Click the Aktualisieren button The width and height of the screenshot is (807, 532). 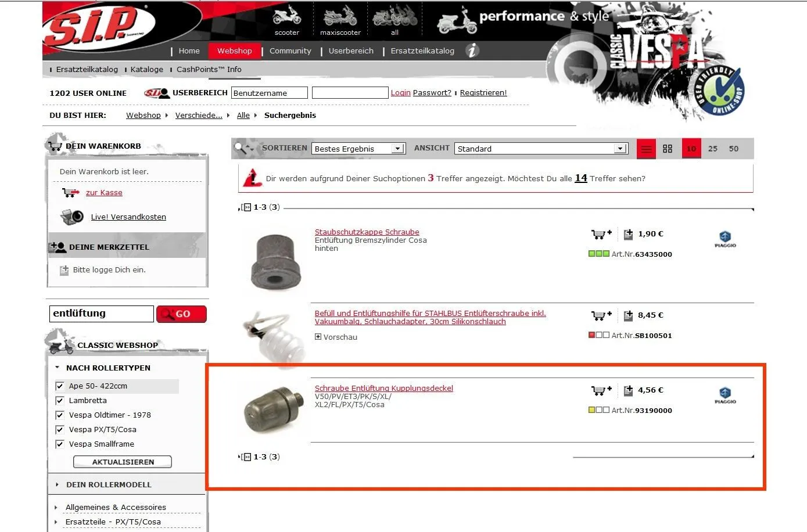[x=123, y=462]
